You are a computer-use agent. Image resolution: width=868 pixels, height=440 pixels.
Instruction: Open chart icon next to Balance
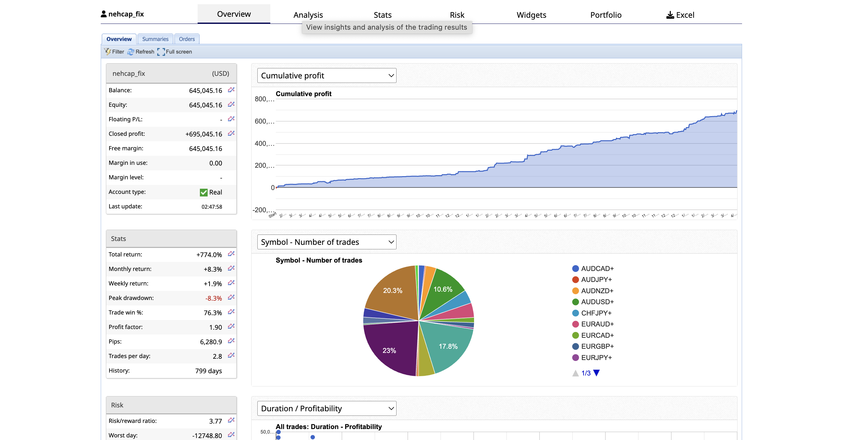pyautogui.click(x=231, y=90)
